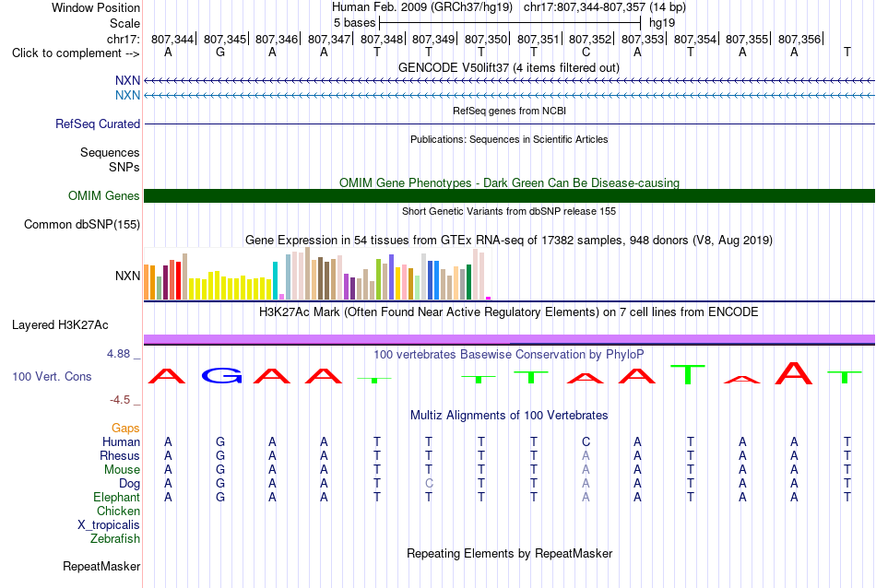This screenshot has height=588, width=876.
Task: Click the 'chr17:807,344-807,357 (14 bp)' position text
Action: pos(605,7)
